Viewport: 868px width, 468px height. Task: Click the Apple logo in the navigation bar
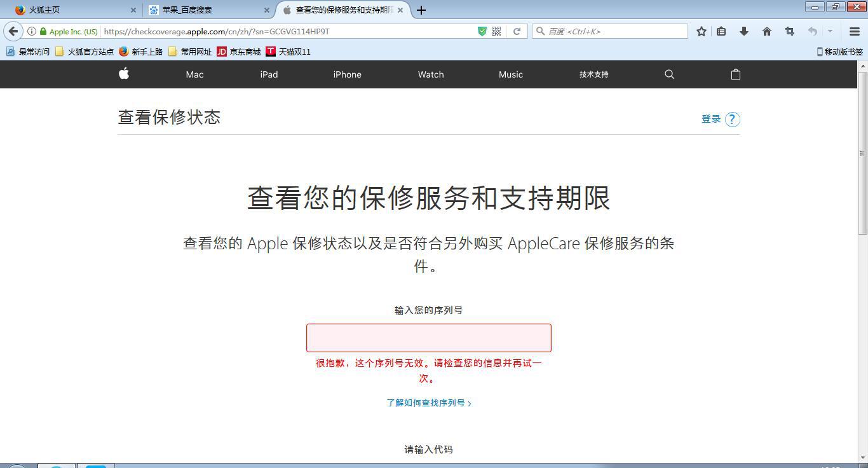(x=124, y=74)
